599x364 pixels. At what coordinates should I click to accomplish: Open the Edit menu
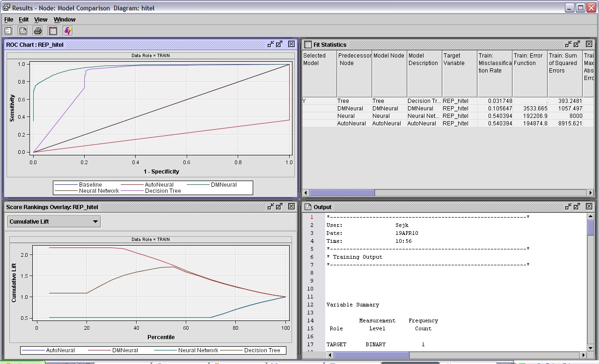24,20
